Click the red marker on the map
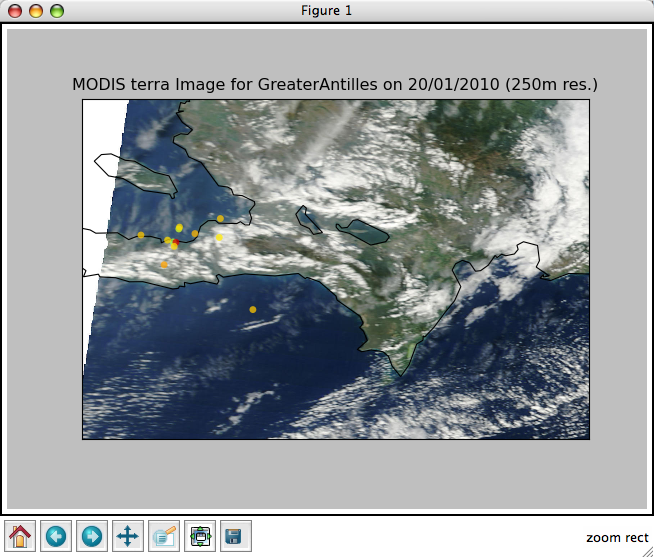Viewport: 654px width, 558px height. point(174,244)
